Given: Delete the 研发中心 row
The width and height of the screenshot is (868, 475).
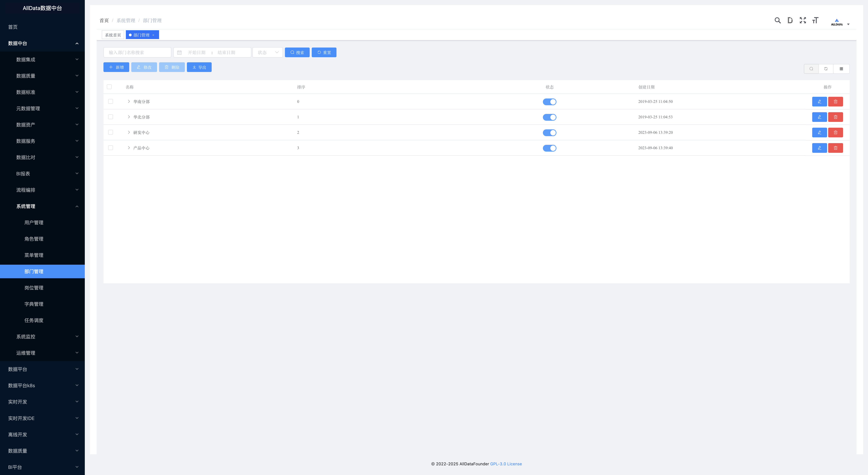Looking at the screenshot, I should (x=836, y=133).
